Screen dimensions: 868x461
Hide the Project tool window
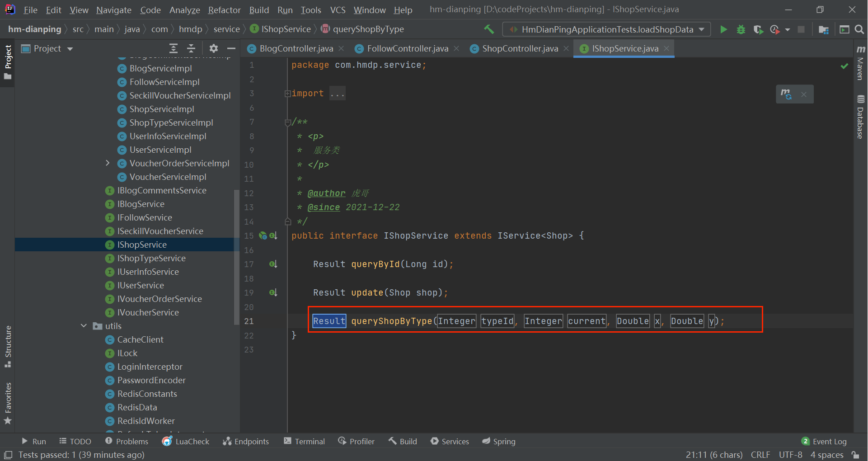[x=231, y=48]
